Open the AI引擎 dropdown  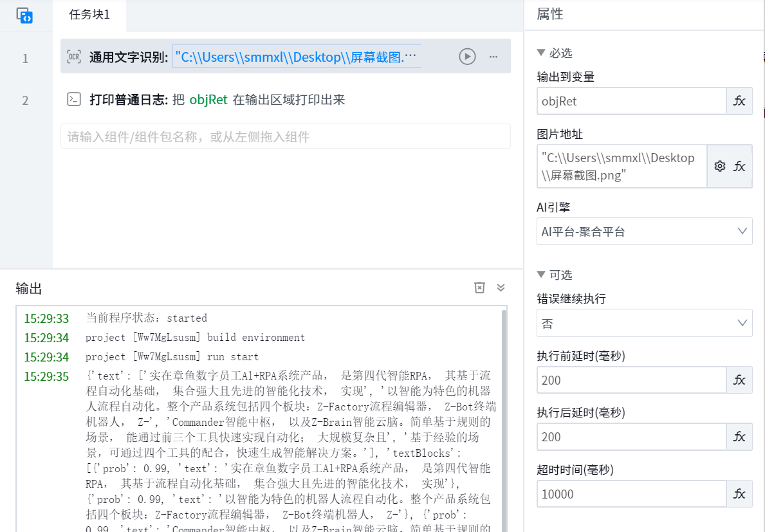click(x=644, y=232)
